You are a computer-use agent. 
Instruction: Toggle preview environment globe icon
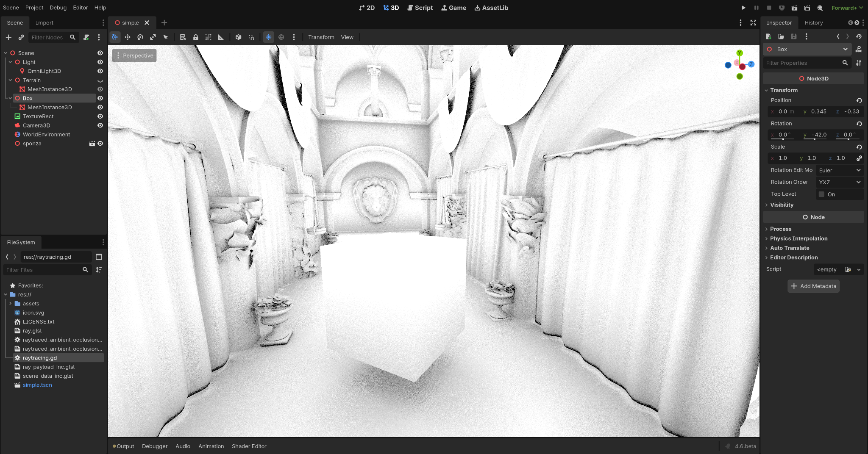281,37
